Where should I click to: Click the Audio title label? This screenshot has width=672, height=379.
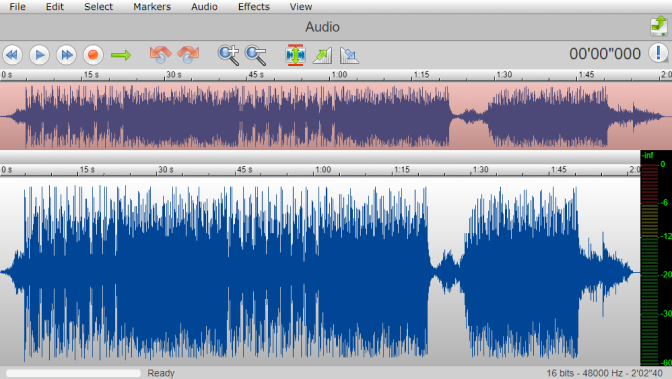coord(322,27)
